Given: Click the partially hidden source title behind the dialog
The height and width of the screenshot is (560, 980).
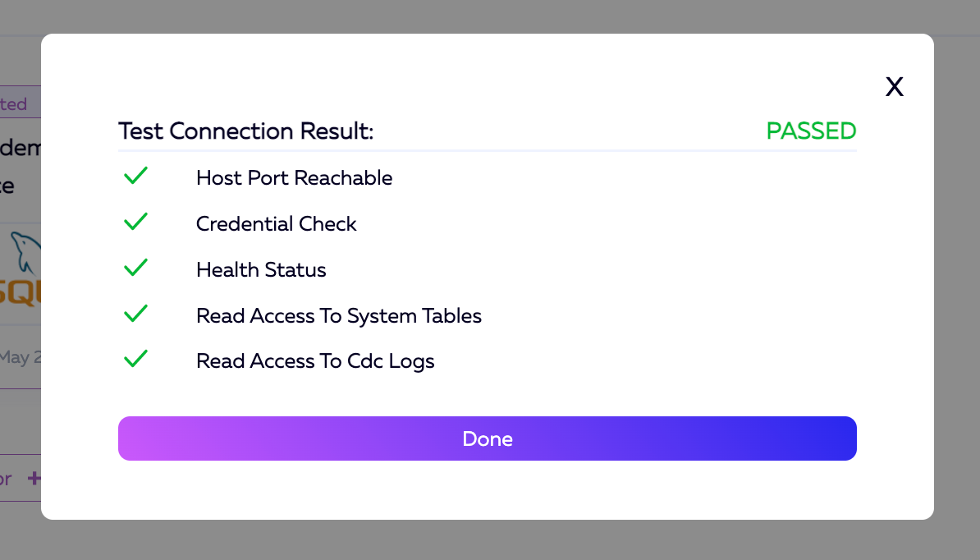Looking at the screenshot, I should [x=21, y=150].
